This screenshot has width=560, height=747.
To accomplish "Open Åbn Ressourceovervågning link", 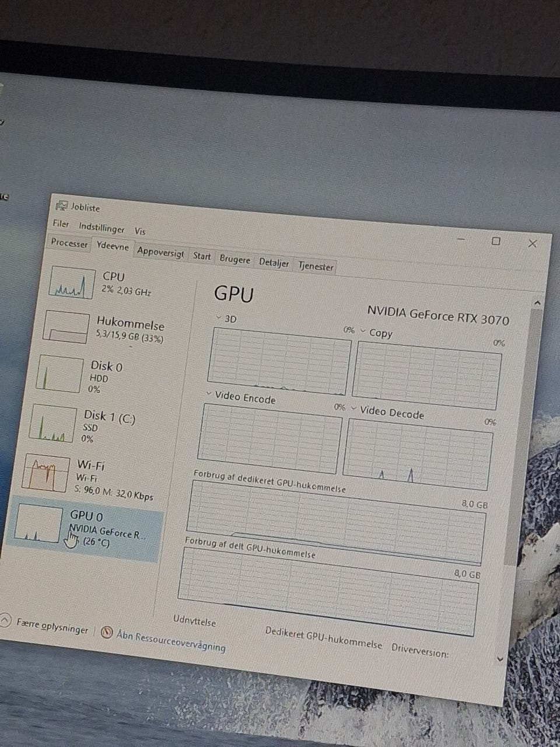I will pyautogui.click(x=170, y=641).
